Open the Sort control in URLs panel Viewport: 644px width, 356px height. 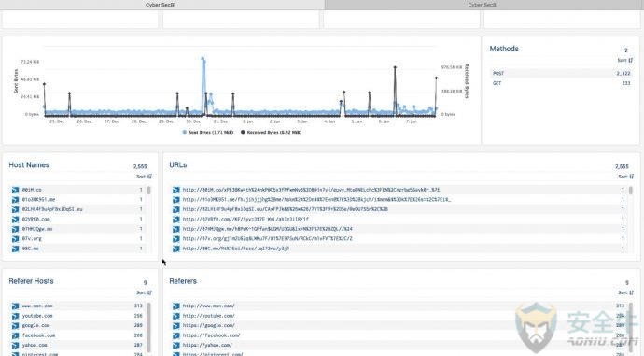click(x=626, y=177)
